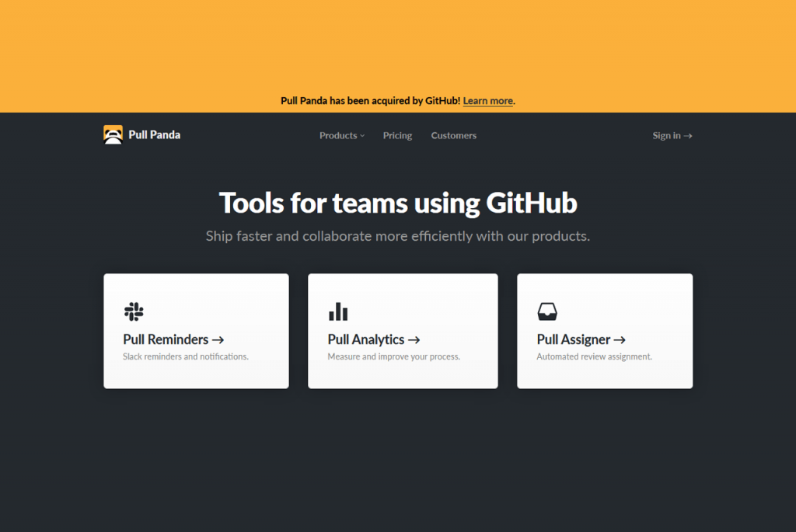Click the bar chart icon above Pull Analytics
This screenshot has height=532, width=796.
(338, 311)
